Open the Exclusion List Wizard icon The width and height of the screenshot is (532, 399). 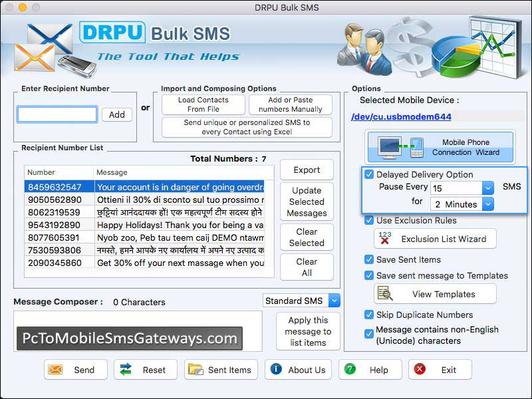coord(384,239)
